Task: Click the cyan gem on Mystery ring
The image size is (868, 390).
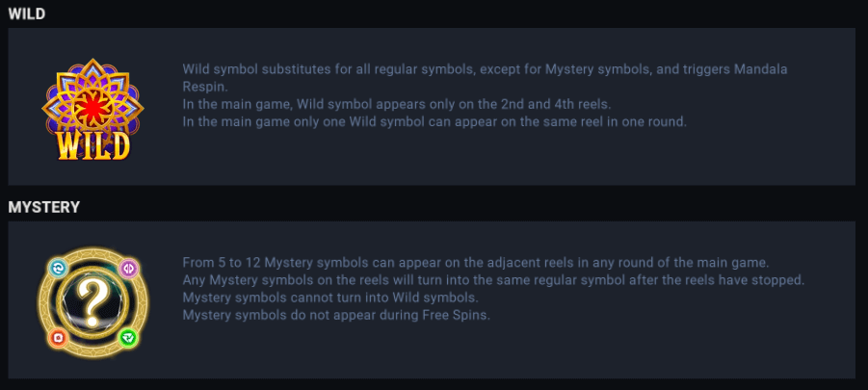Action: [x=57, y=267]
